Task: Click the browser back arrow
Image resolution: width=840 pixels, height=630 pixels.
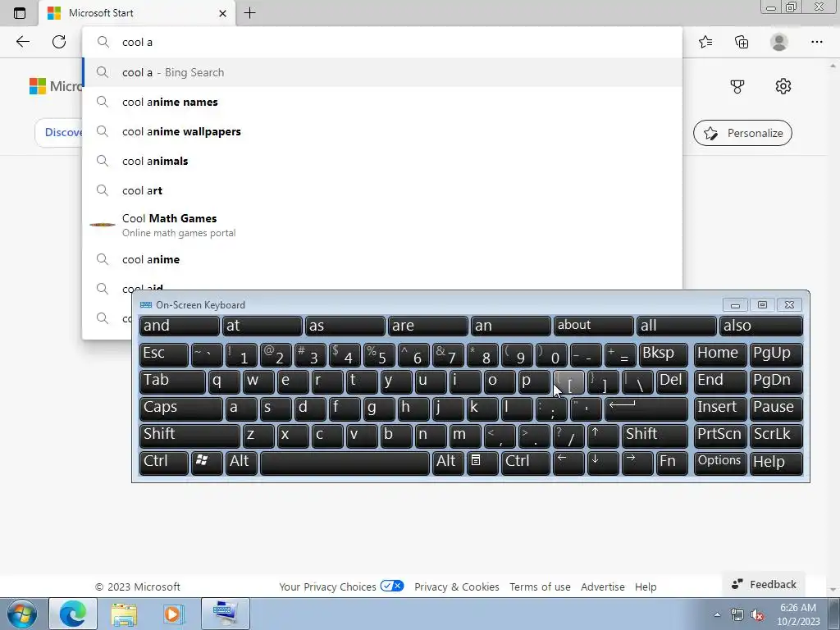Action: 22,42
